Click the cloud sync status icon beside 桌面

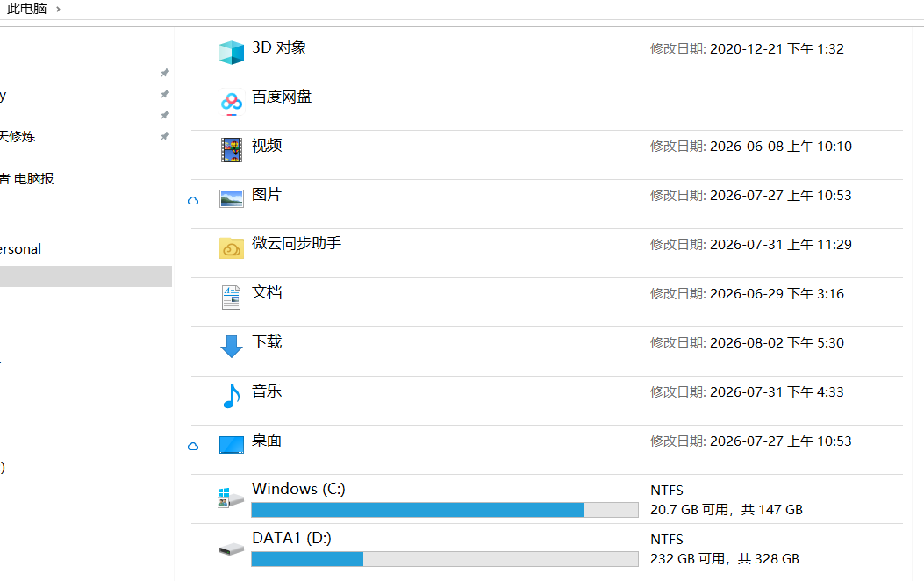click(193, 447)
